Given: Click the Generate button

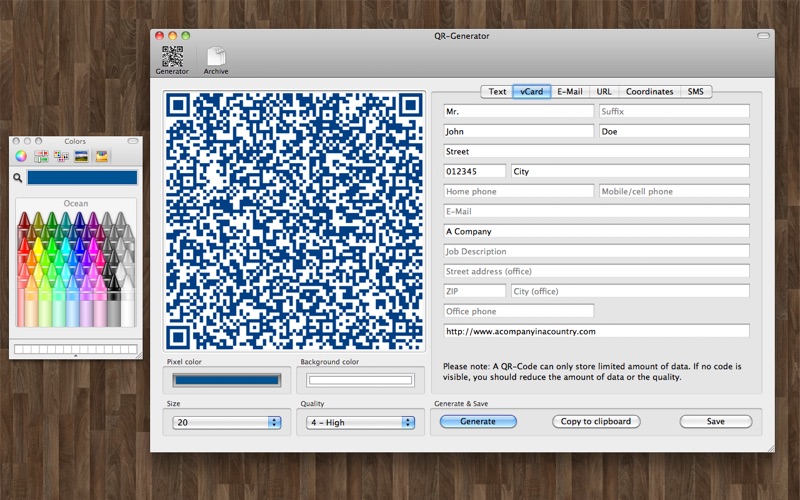Looking at the screenshot, I should (x=478, y=421).
